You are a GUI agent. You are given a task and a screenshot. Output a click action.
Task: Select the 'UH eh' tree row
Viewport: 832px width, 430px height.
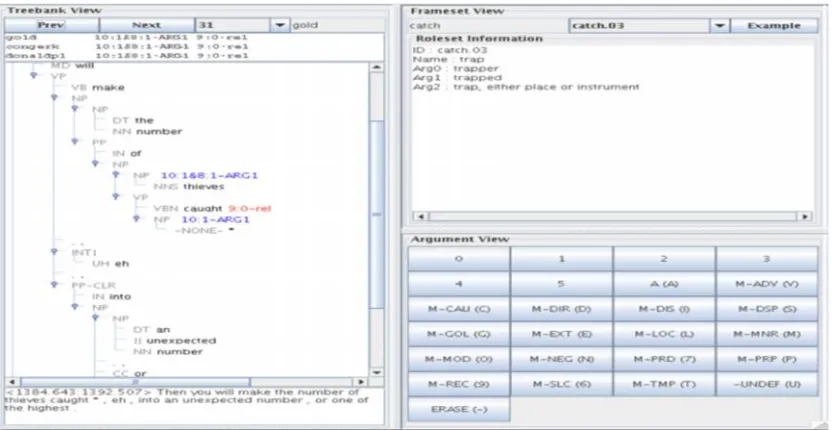coord(110,263)
